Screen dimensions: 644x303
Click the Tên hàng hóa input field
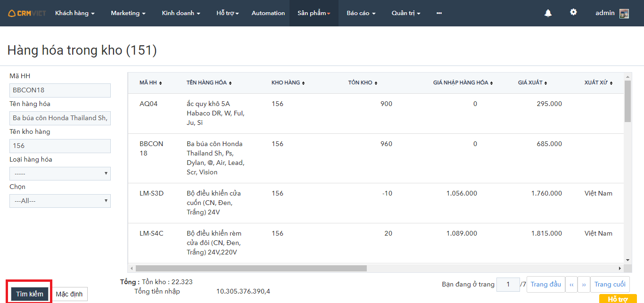coord(60,118)
